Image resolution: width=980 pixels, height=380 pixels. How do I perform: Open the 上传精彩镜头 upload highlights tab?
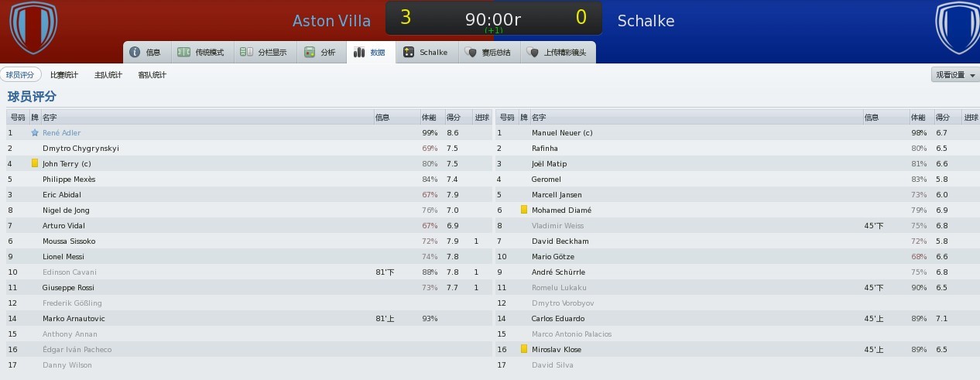(557, 53)
